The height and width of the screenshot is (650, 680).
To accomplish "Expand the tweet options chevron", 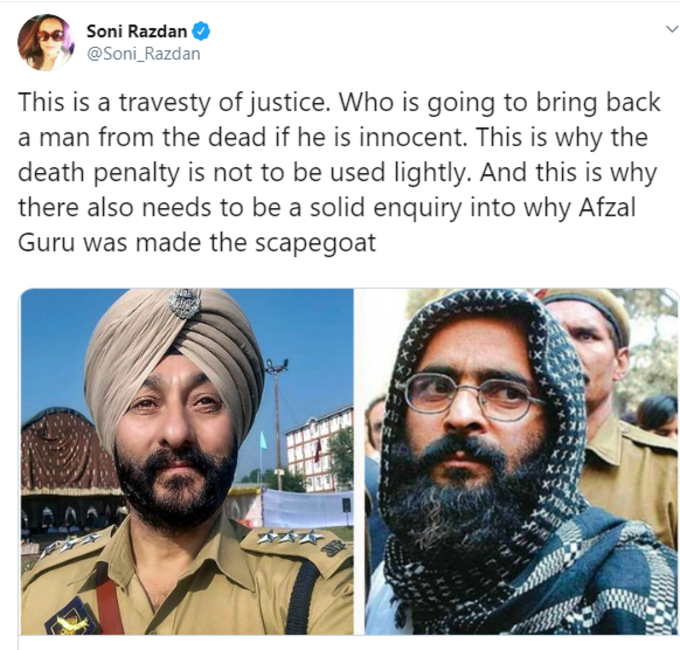I will 672,29.
